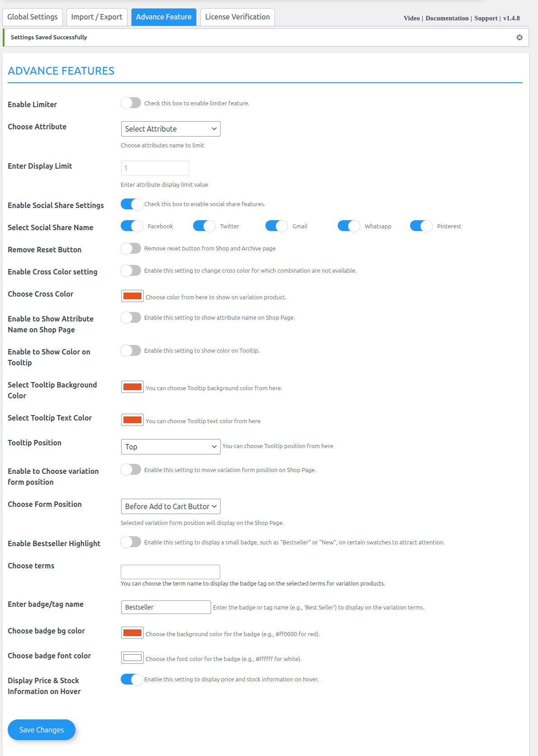538x756 pixels.
Task: Expand the Tooltip Position dropdown
Action: 170,447
